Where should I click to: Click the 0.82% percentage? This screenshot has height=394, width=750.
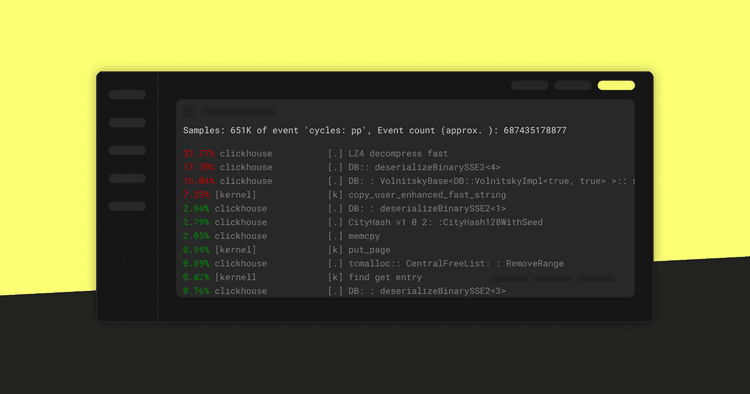(196, 277)
